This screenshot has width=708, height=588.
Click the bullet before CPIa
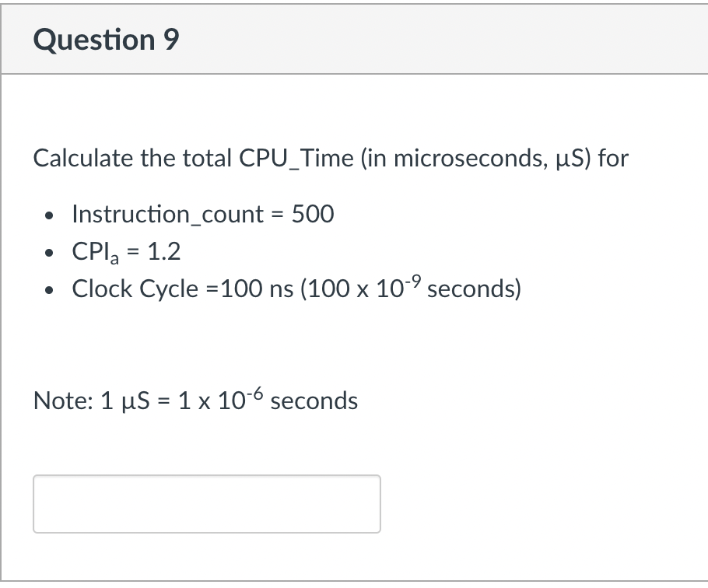point(51,252)
